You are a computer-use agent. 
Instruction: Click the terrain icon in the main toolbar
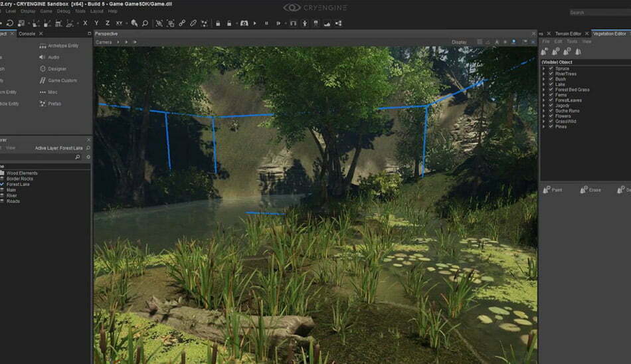[327, 24]
